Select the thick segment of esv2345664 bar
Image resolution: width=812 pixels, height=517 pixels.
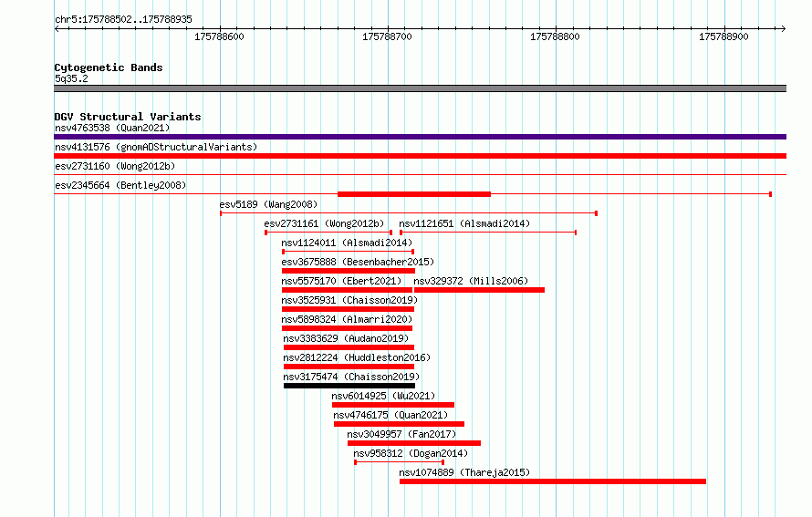414,194
